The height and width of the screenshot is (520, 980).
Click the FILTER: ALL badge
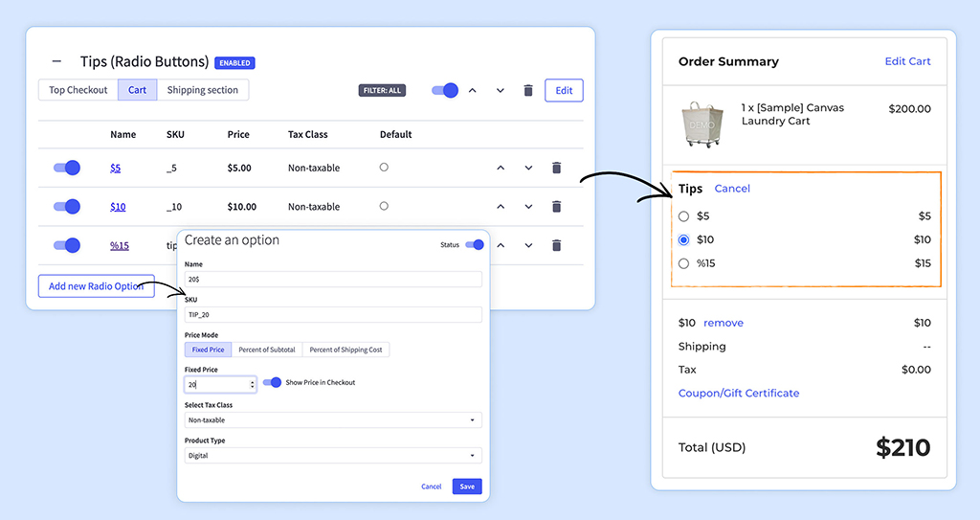click(382, 91)
